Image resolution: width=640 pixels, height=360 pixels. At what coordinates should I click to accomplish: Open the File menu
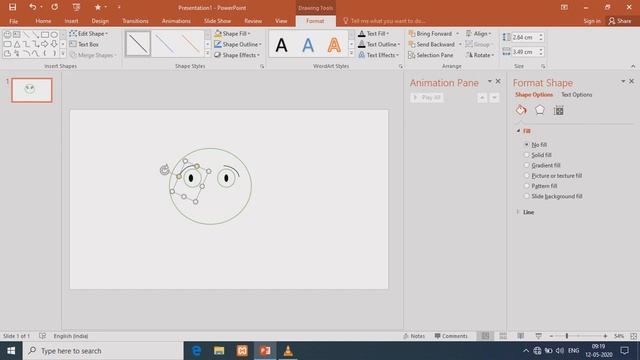pyautogui.click(x=13, y=21)
